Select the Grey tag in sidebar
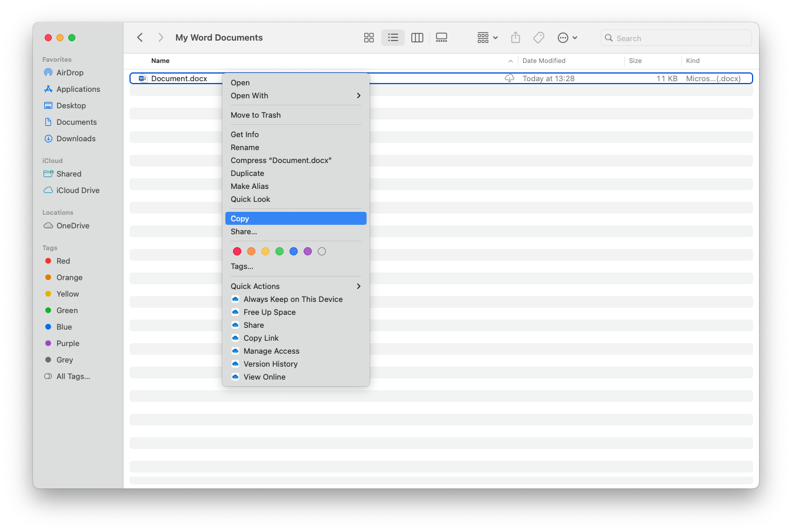792x532 pixels. click(x=59, y=360)
